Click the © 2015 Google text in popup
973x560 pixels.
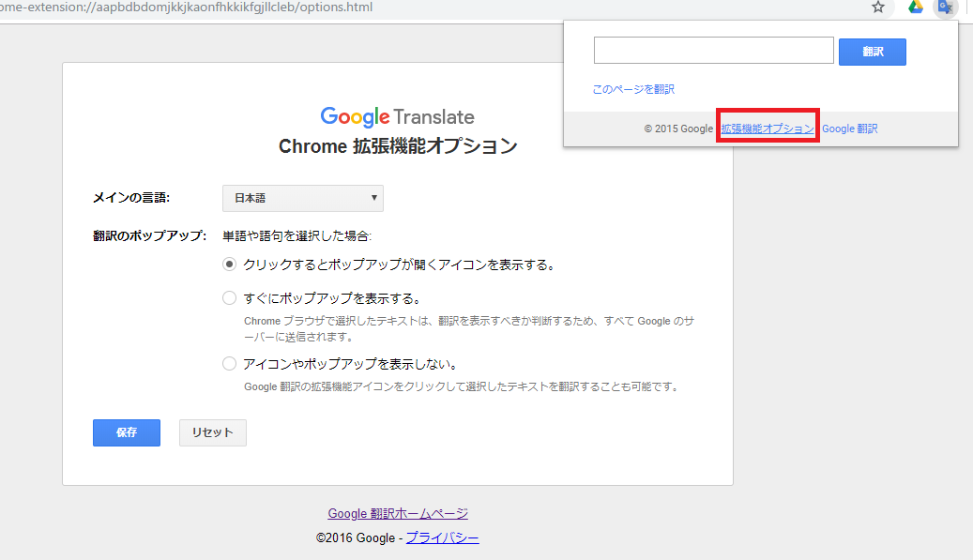tap(678, 129)
